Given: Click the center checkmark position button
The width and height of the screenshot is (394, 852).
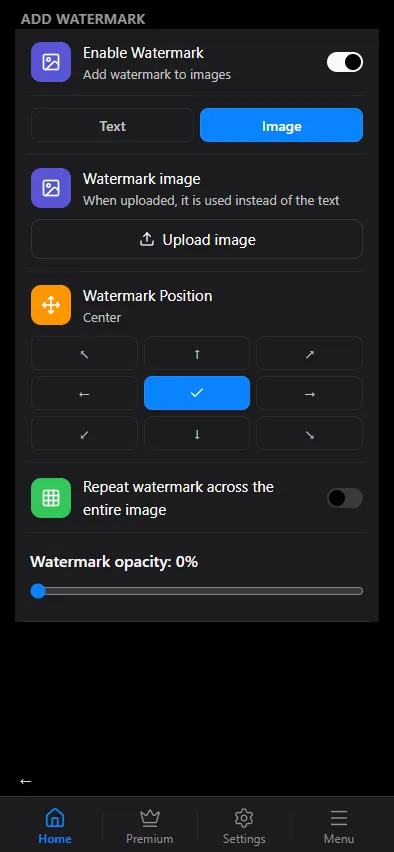Looking at the screenshot, I should point(197,393).
